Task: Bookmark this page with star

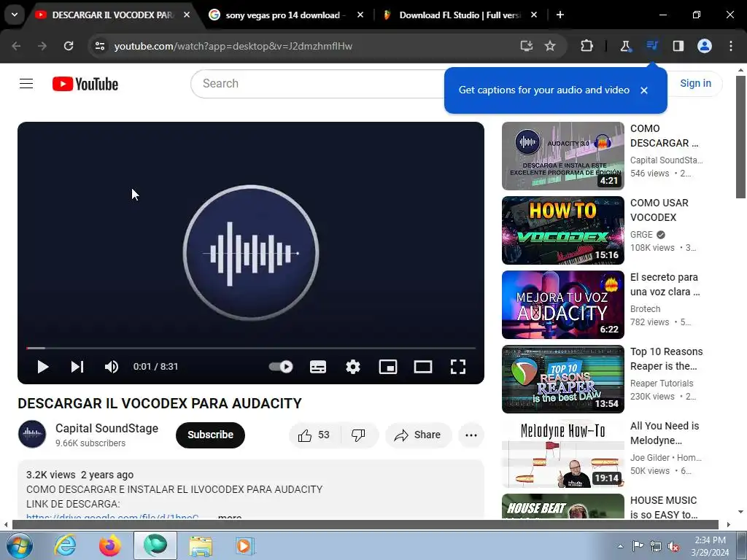Action: click(550, 46)
